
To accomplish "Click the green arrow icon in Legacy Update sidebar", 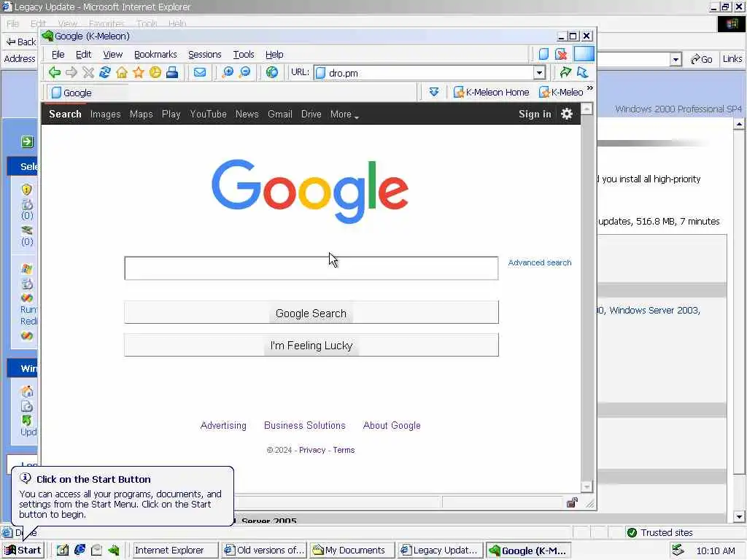I will (x=27, y=141).
